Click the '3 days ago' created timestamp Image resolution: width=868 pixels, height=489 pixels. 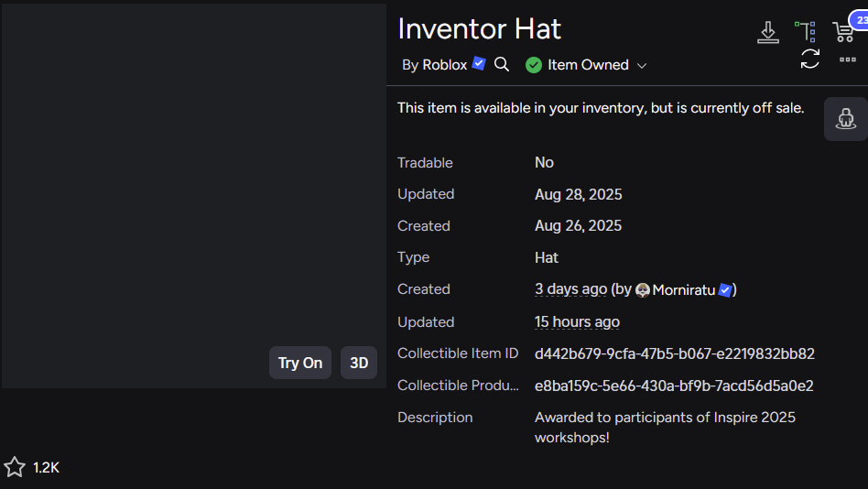click(570, 289)
